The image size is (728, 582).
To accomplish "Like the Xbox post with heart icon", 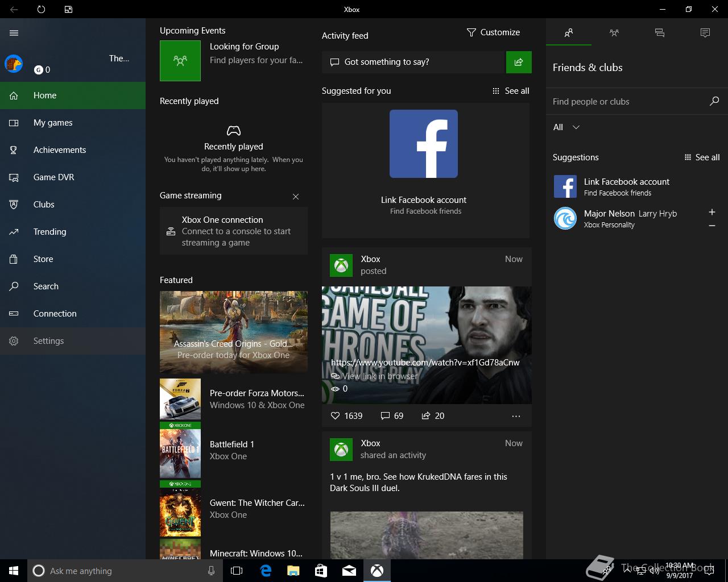I will click(x=335, y=416).
